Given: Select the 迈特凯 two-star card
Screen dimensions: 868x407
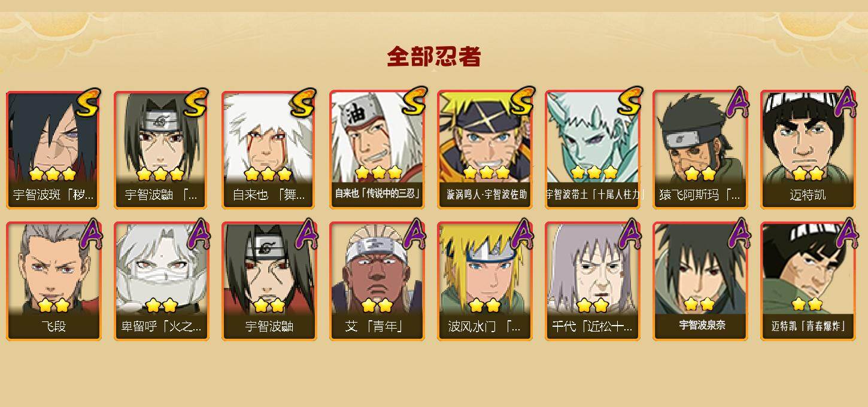Looking at the screenshot, I should pos(808,150).
